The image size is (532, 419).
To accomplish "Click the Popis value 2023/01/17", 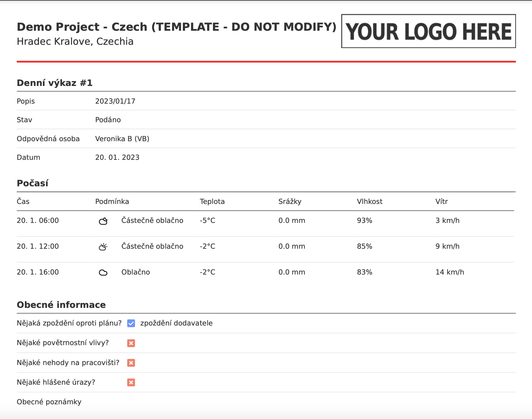I will pyautogui.click(x=115, y=101).
